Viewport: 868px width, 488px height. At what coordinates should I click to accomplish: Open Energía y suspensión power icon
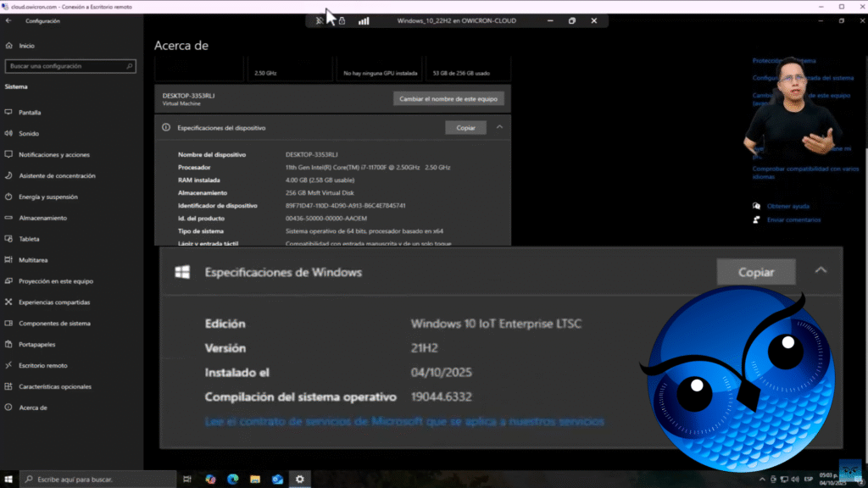(8, 197)
